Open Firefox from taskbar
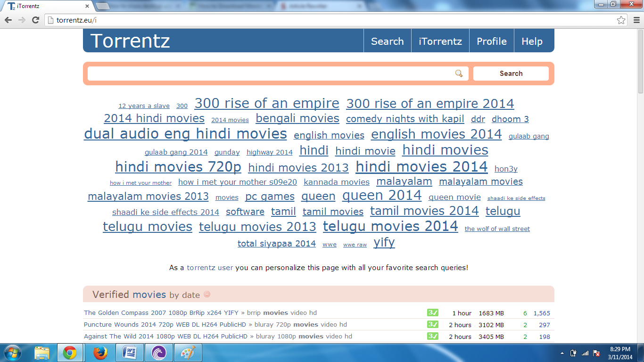The height and width of the screenshot is (362, 644). coord(99,353)
